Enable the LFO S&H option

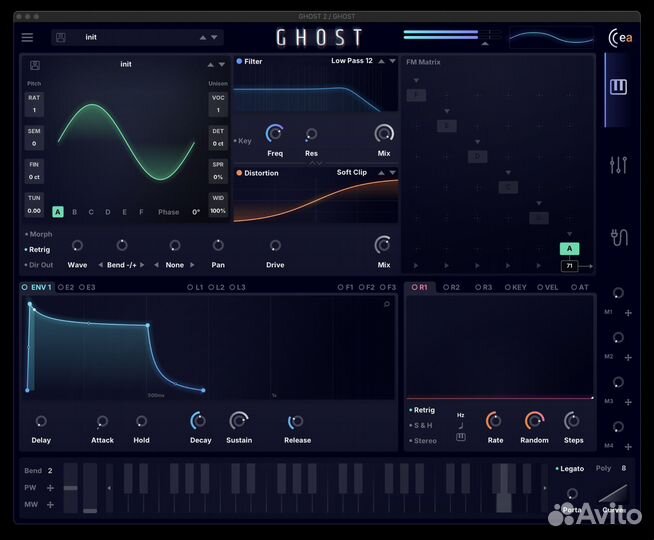click(421, 425)
